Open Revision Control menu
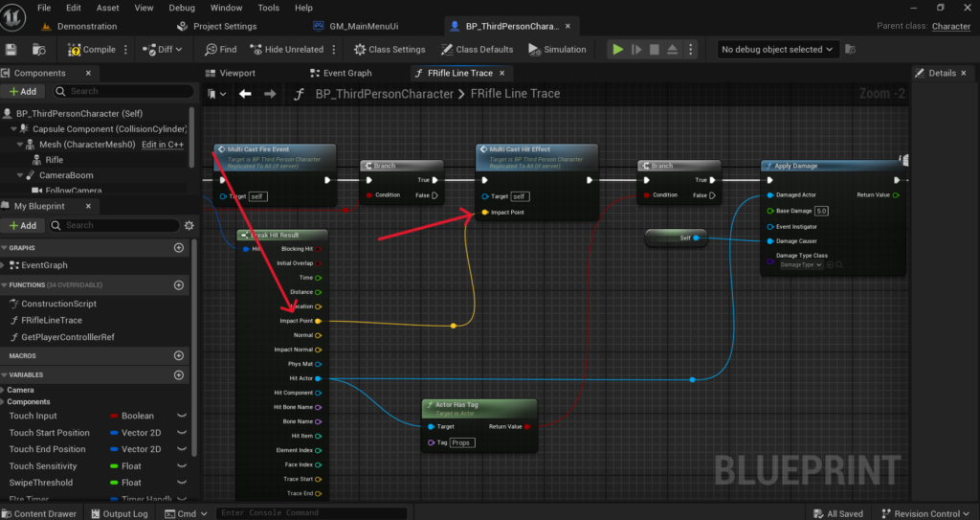 pyautogui.click(x=925, y=513)
